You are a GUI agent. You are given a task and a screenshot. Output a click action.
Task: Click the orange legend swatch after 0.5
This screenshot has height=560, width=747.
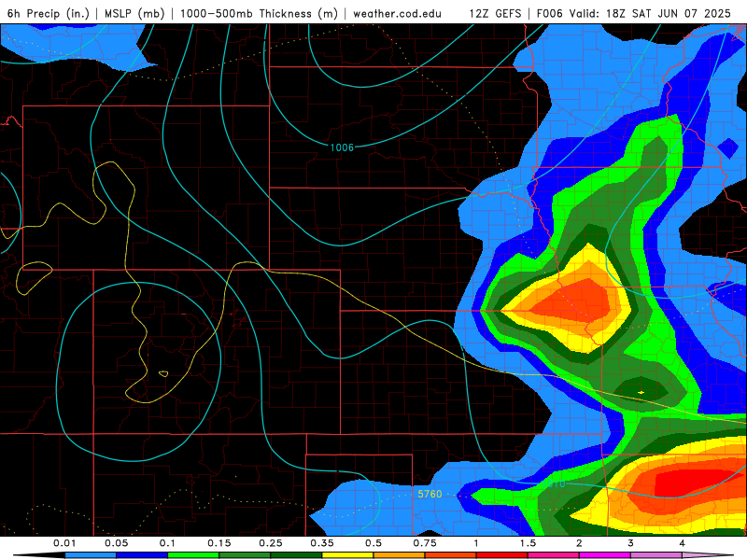400,555
